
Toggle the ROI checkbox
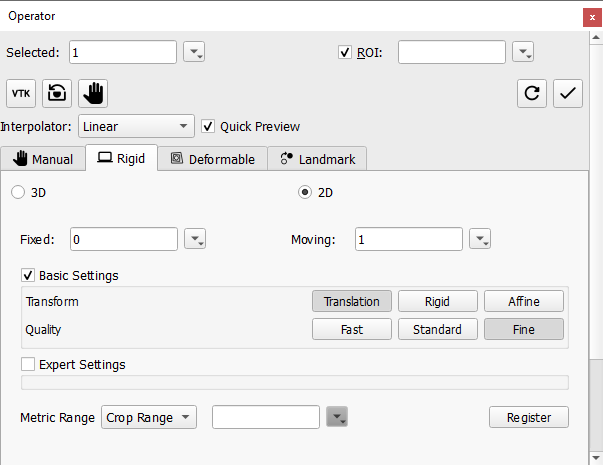(345, 52)
